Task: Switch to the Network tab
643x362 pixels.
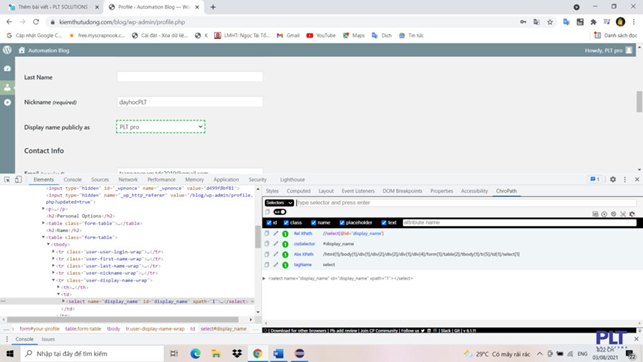Action: (128, 180)
